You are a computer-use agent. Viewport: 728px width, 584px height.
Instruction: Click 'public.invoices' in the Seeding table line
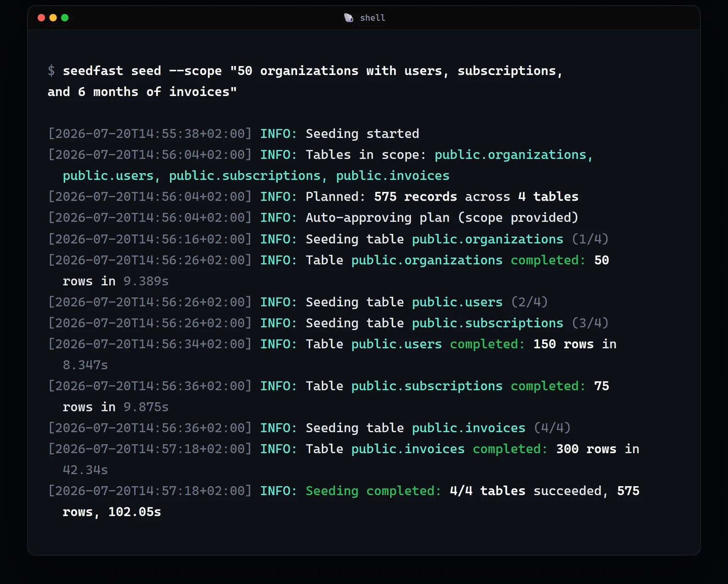469,428
